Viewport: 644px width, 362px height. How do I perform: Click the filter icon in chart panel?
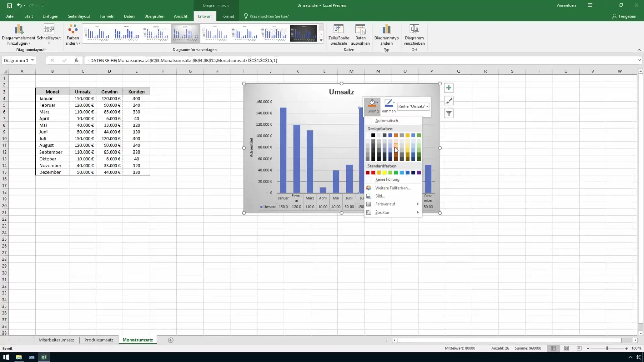click(x=449, y=114)
